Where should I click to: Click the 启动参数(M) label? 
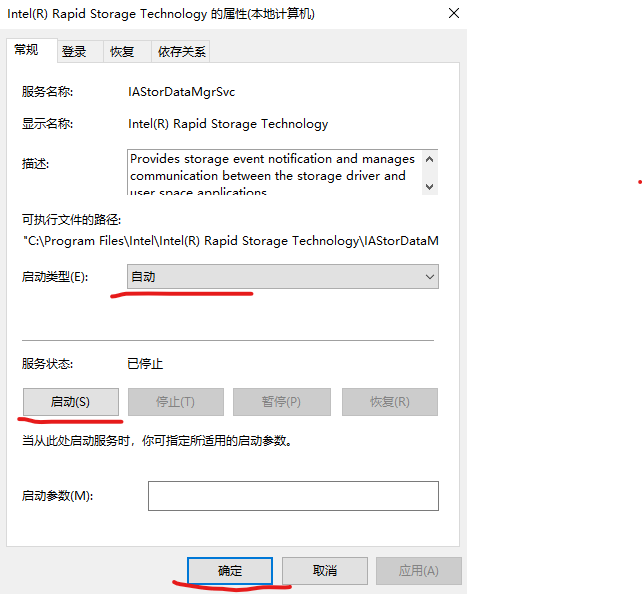57,496
